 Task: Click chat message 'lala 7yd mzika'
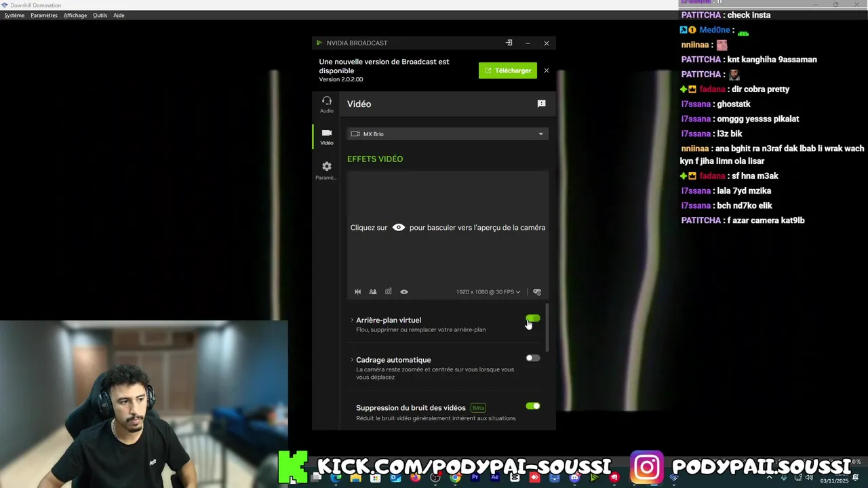(x=744, y=191)
